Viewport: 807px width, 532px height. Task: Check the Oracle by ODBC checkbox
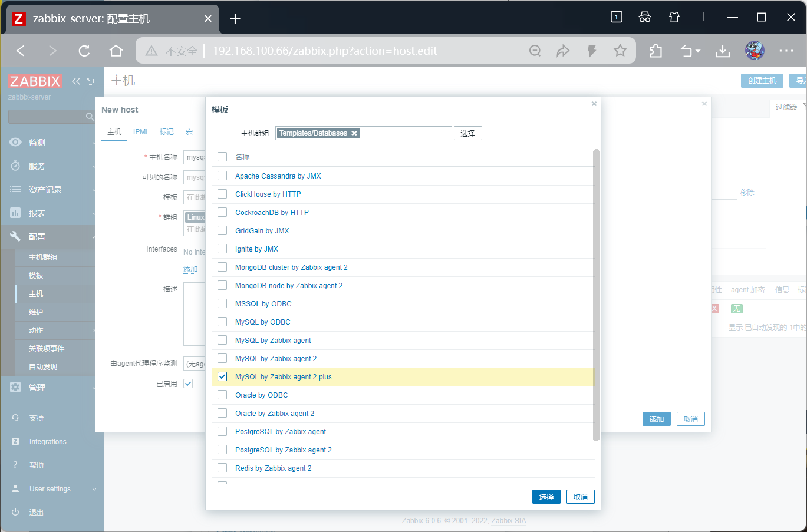[x=222, y=395]
